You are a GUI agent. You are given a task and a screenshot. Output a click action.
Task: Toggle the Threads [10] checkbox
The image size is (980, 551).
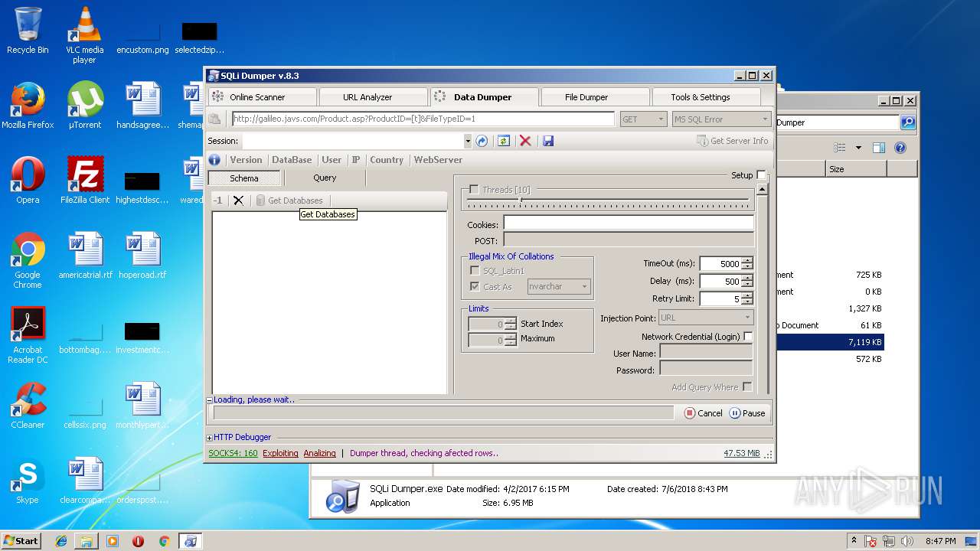coord(474,189)
